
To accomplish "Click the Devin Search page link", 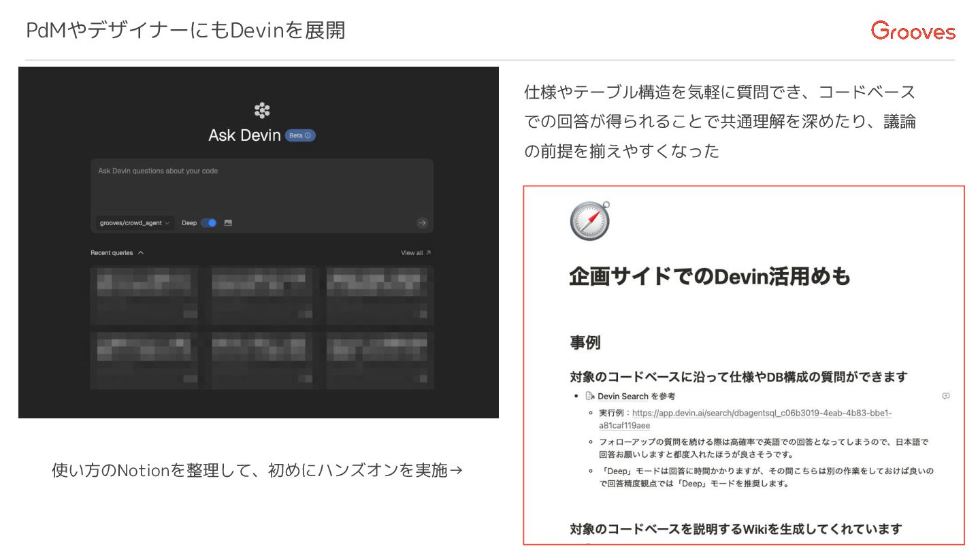I will pyautogui.click(x=623, y=396).
